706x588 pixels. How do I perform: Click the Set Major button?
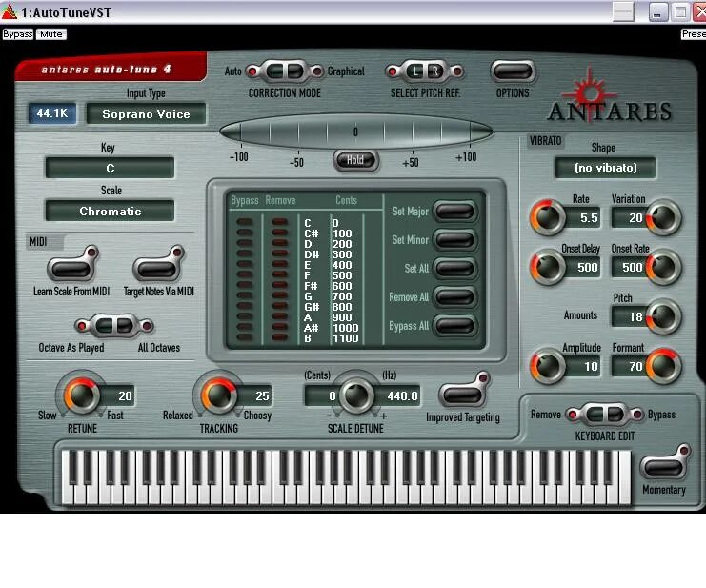[454, 212]
